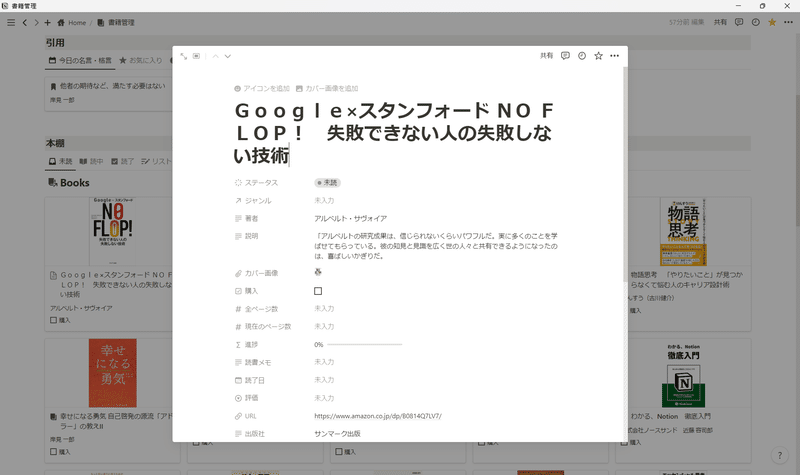Click the 本棚 section heading

click(x=55, y=143)
